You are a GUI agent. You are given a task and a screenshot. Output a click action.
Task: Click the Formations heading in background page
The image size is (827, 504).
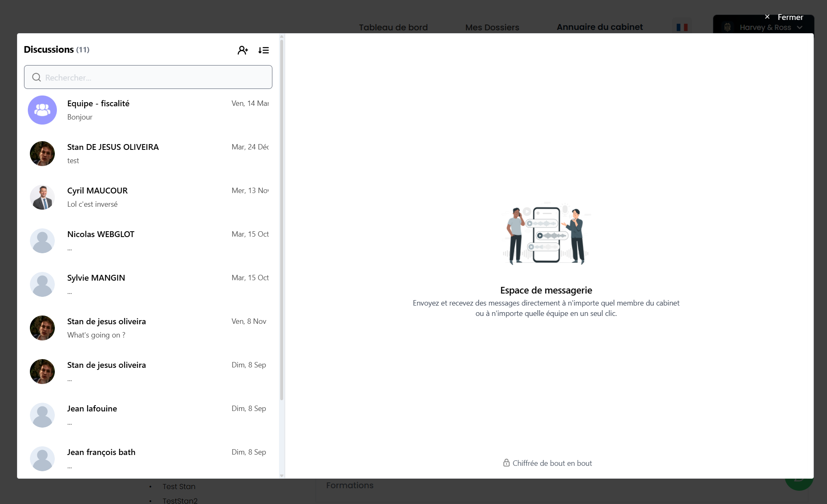[x=350, y=485]
